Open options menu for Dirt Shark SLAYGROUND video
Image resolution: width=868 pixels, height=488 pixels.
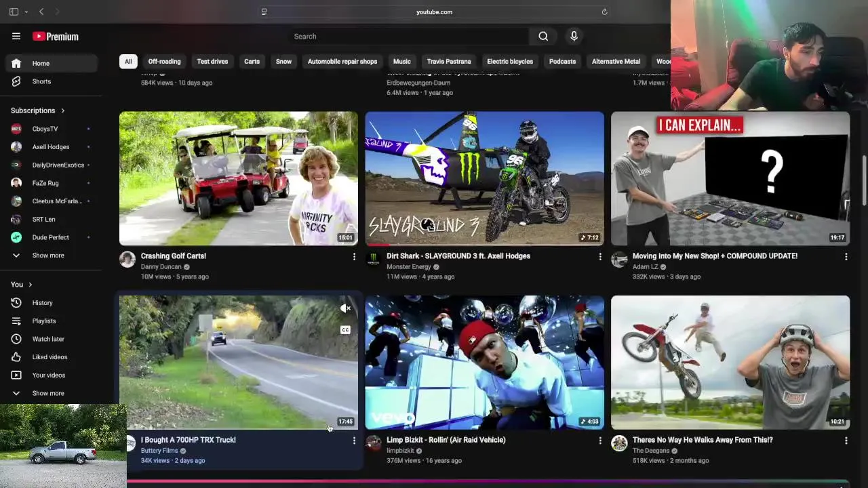[x=600, y=257]
